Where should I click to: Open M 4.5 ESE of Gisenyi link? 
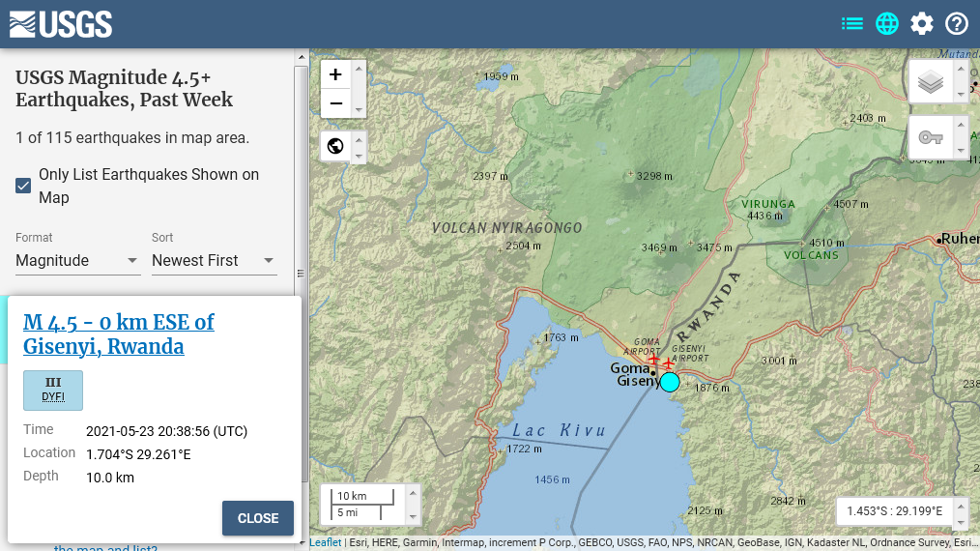point(119,333)
